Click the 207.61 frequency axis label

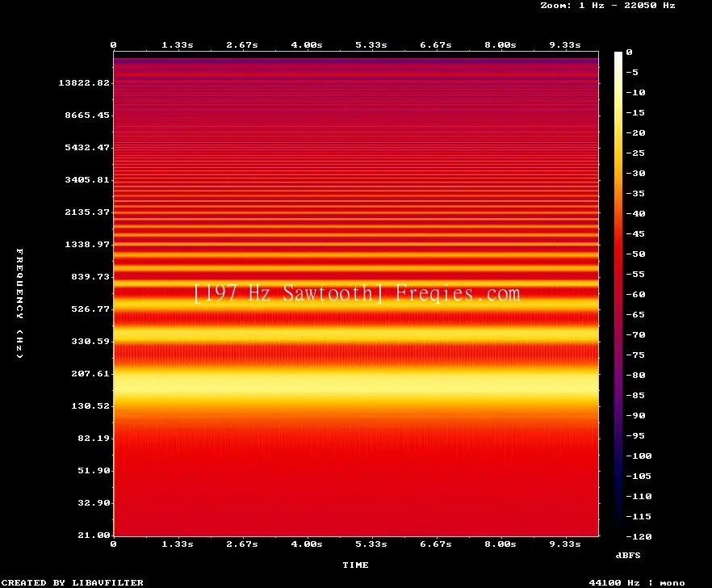90,373
